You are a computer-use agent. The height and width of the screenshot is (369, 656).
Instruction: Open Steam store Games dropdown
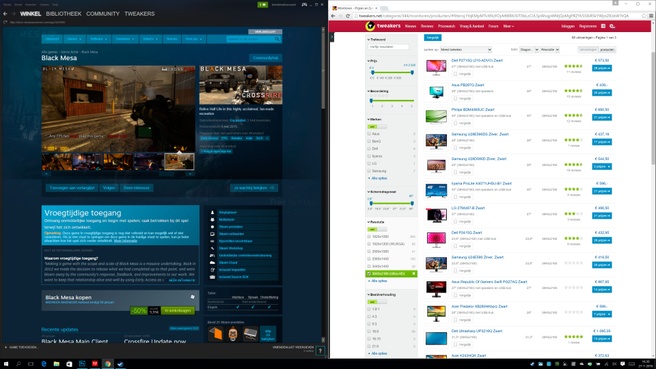coord(74,39)
